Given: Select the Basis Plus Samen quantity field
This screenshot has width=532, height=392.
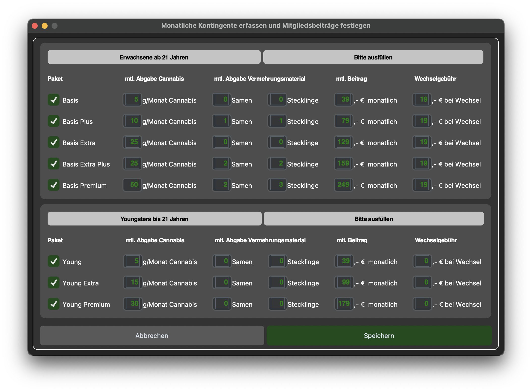Looking at the screenshot, I should (x=222, y=121).
